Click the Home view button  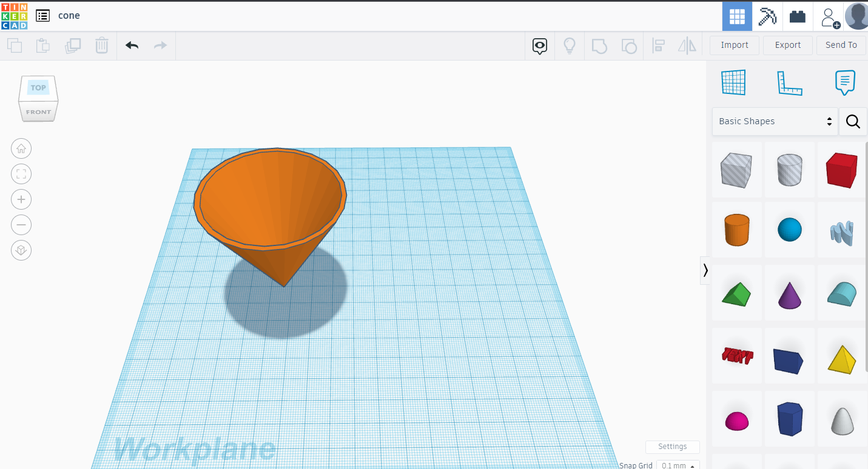tap(21, 148)
